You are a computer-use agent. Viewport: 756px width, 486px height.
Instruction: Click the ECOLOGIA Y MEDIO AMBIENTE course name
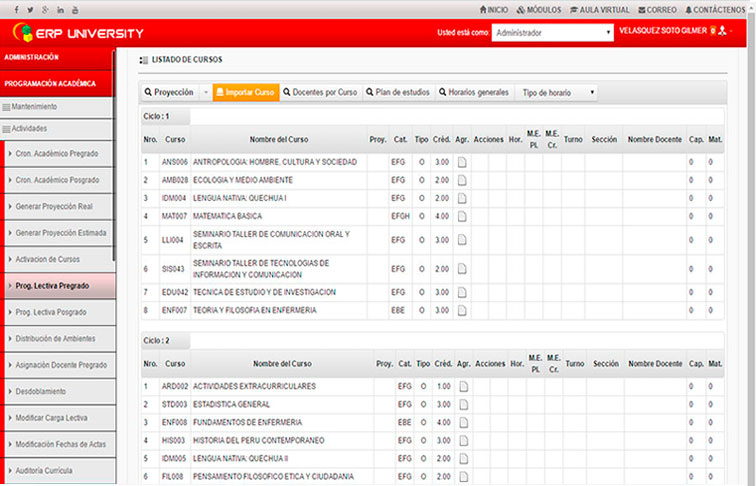pos(243,180)
